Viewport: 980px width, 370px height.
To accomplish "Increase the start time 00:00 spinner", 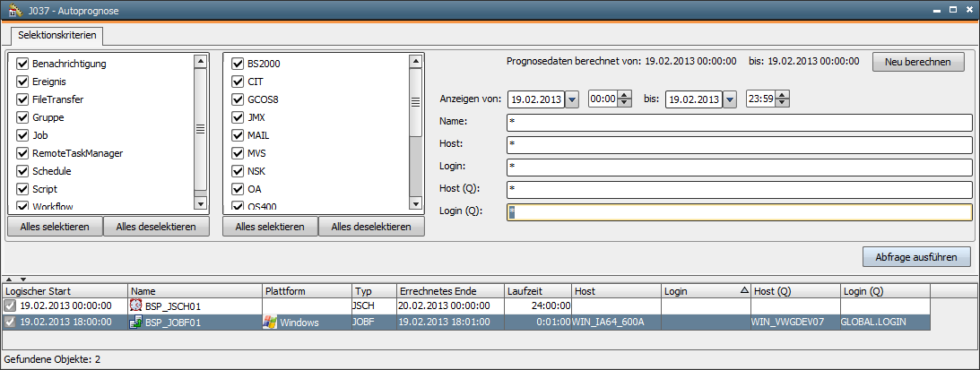I will click(x=626, y=96).
